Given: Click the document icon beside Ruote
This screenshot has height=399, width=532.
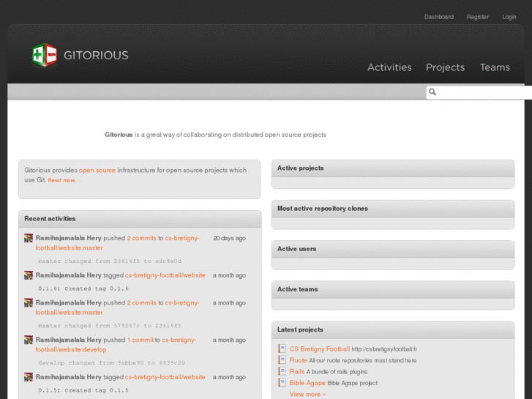Looking at the screenshot, I should pos(282,360).
